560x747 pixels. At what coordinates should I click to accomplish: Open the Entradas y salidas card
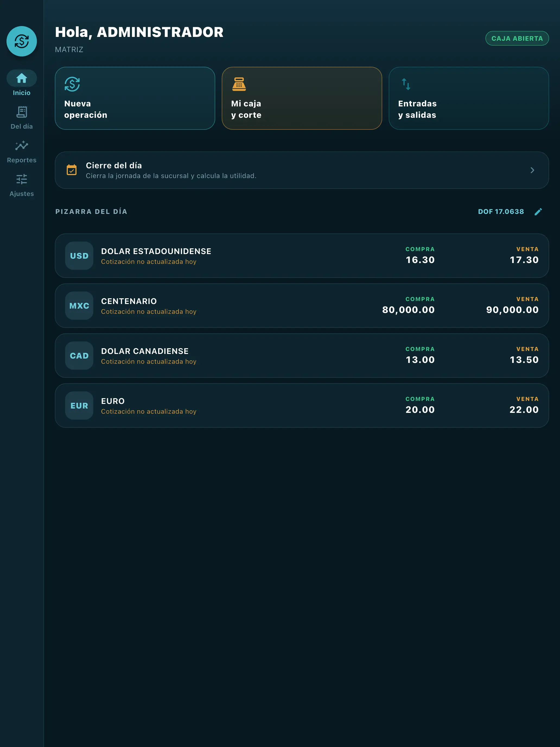[x=469, y=98]
